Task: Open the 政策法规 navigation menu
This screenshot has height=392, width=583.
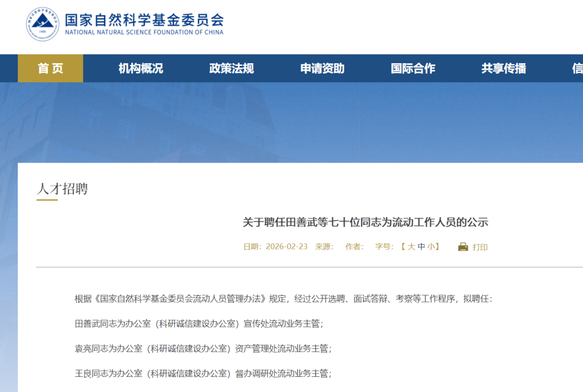Action: 231,69
